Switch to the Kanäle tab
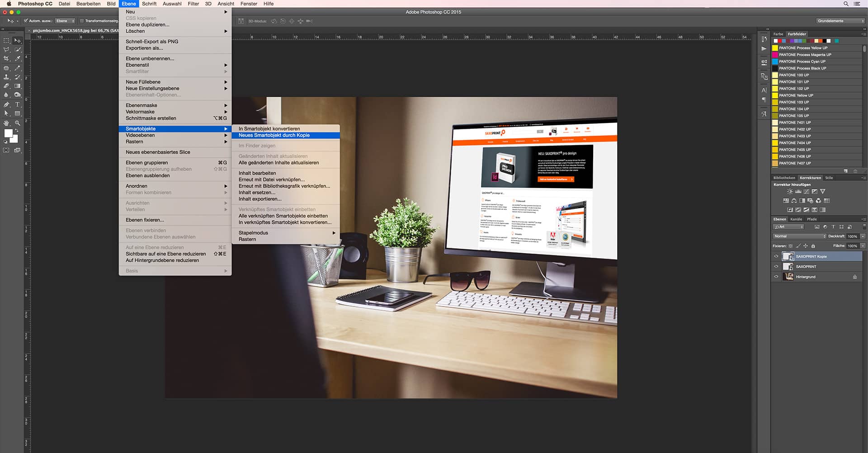 pos(796,219)
